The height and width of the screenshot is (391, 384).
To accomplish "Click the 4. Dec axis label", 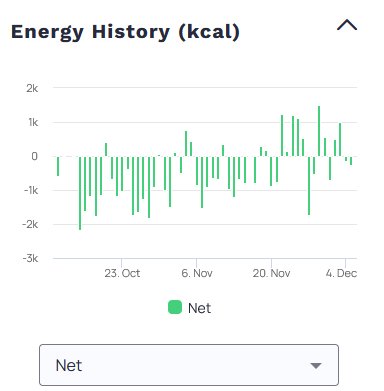I will coord(341,273).
